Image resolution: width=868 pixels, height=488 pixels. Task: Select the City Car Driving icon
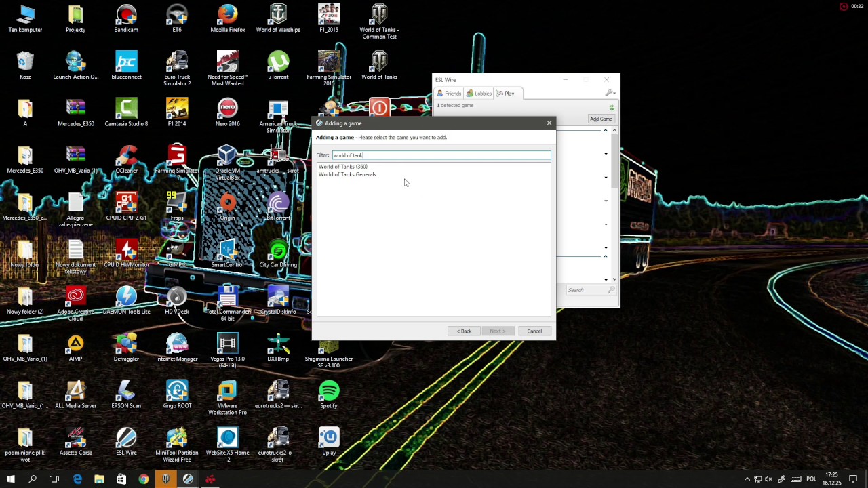(x=278, y=253)
